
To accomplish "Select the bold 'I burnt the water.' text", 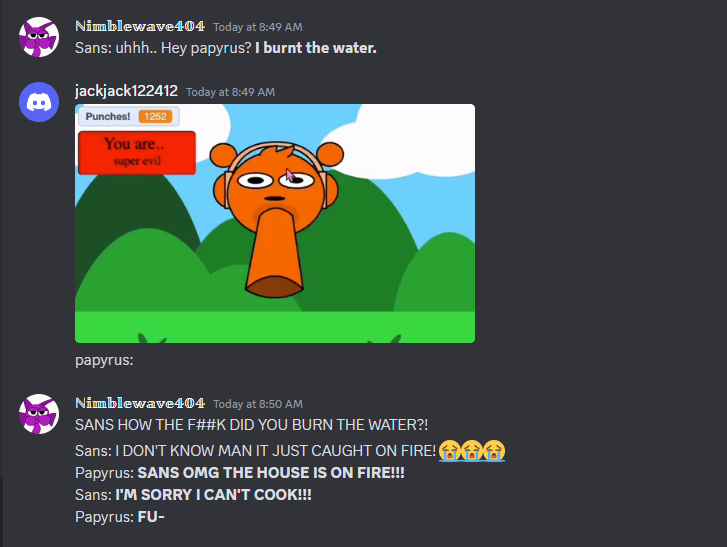I will click(316, 48).
